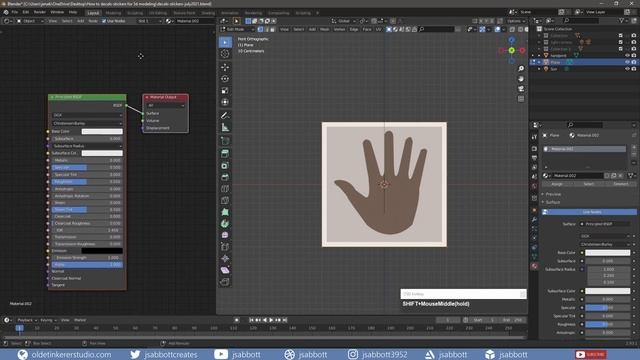
Task: Click the viewport zoom magnifier icon
Action: coord(521,69)
